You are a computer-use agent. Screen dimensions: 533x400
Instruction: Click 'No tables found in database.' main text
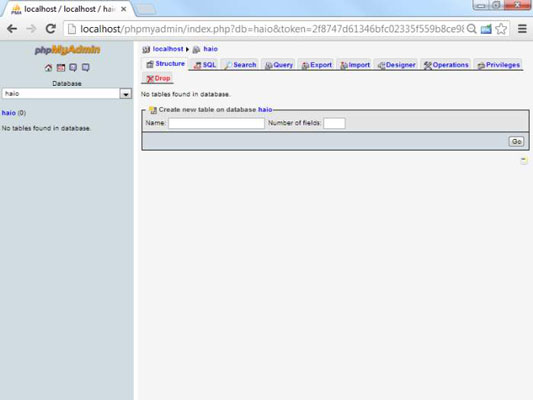pos(185,94)
